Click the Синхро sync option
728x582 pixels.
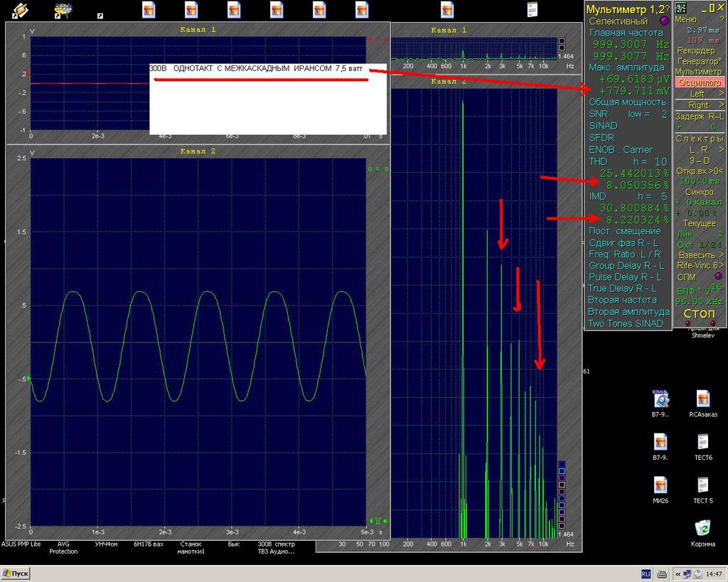(x=700, y=192)
